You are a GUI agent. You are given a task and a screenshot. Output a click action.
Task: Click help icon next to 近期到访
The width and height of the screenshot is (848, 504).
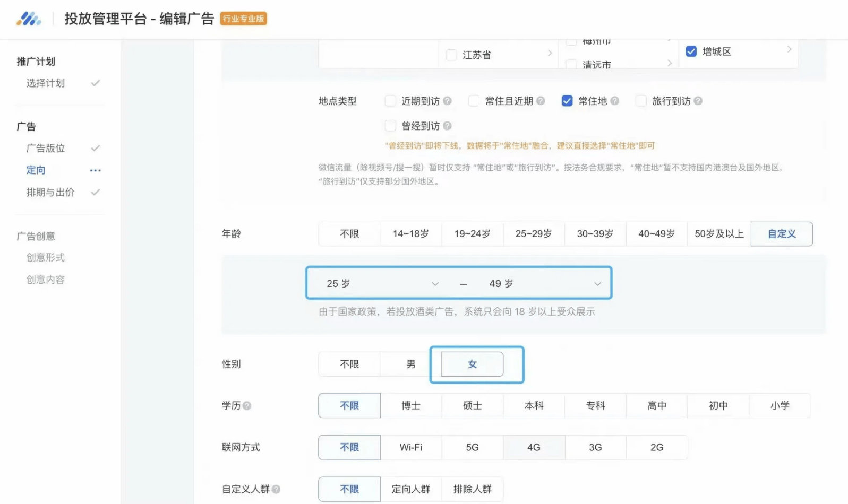point(448,101)
